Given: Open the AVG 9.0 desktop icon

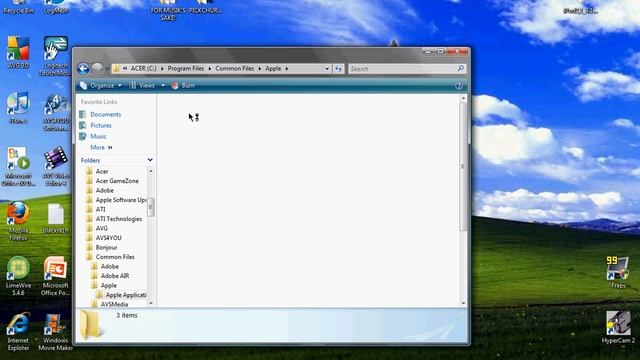Looking at the screenshot, I should [x=18, y=52].
